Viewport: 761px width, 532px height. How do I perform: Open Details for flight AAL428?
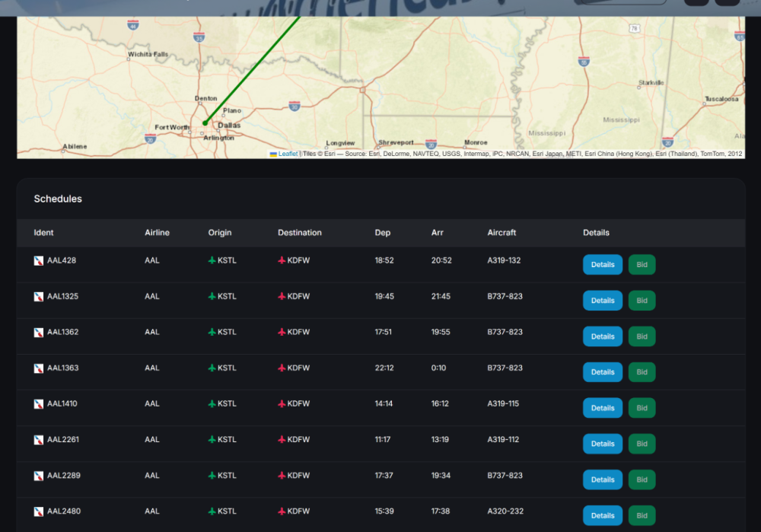tap(602, 265)
